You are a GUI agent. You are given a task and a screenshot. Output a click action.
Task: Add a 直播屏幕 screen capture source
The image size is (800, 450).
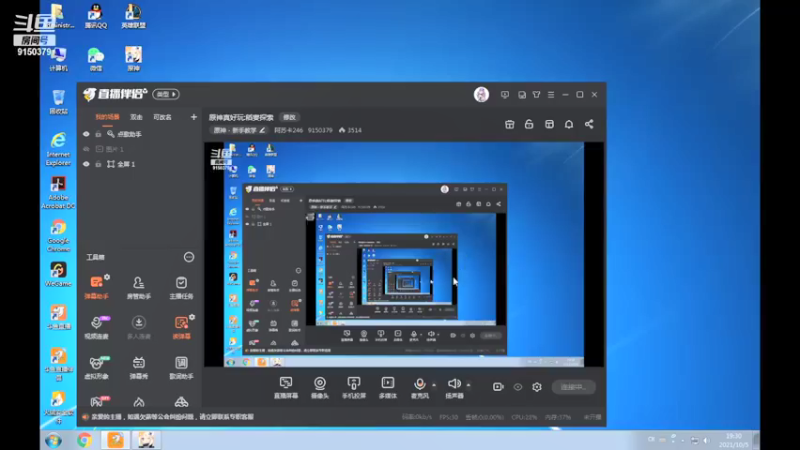286,388
